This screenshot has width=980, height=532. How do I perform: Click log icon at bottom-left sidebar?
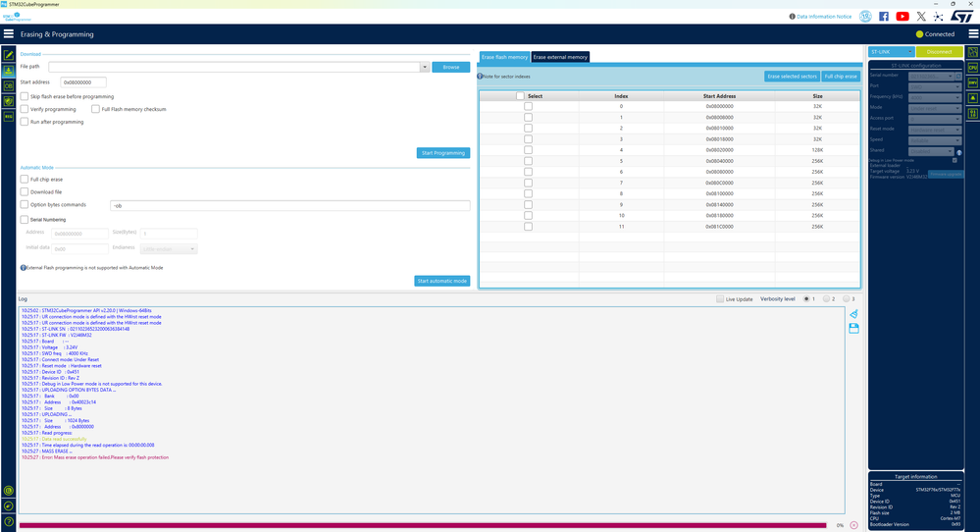click(x=9, y=491)
